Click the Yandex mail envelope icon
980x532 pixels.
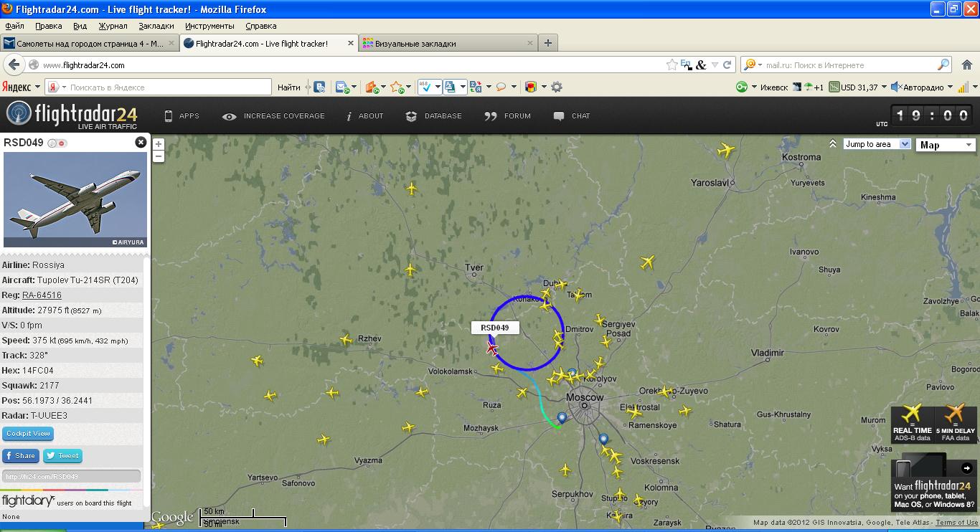click(x=341, y=87)
